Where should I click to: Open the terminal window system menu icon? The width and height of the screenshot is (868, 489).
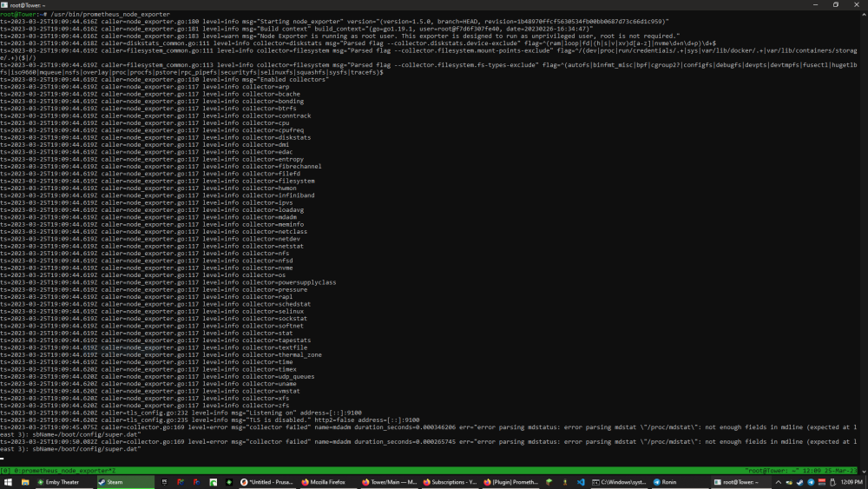click(3, 4)
